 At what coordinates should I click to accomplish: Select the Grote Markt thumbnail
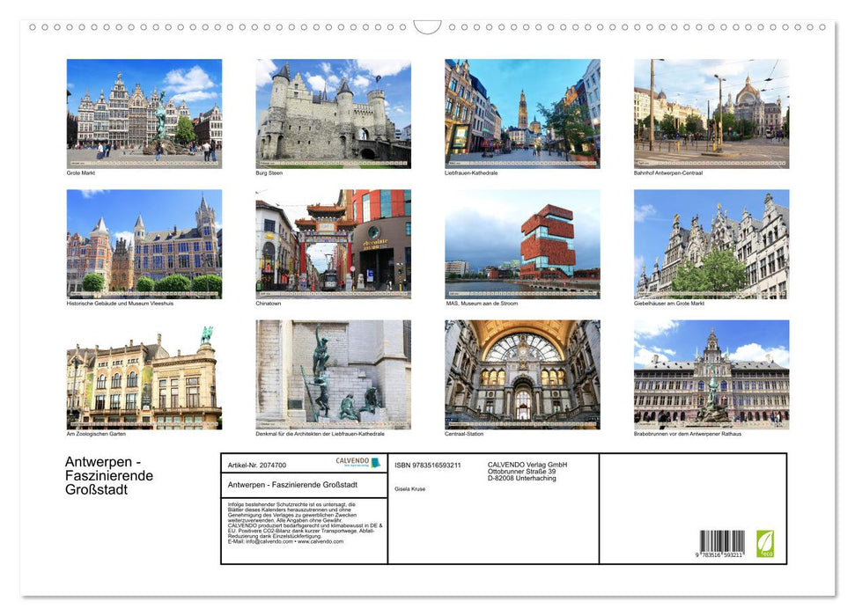144,113
